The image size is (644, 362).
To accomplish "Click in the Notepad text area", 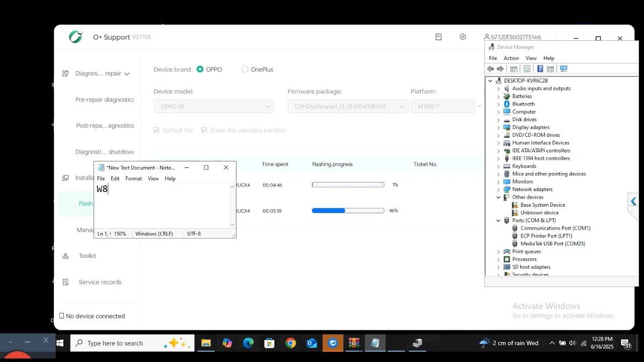I will [x=162, y=206].
